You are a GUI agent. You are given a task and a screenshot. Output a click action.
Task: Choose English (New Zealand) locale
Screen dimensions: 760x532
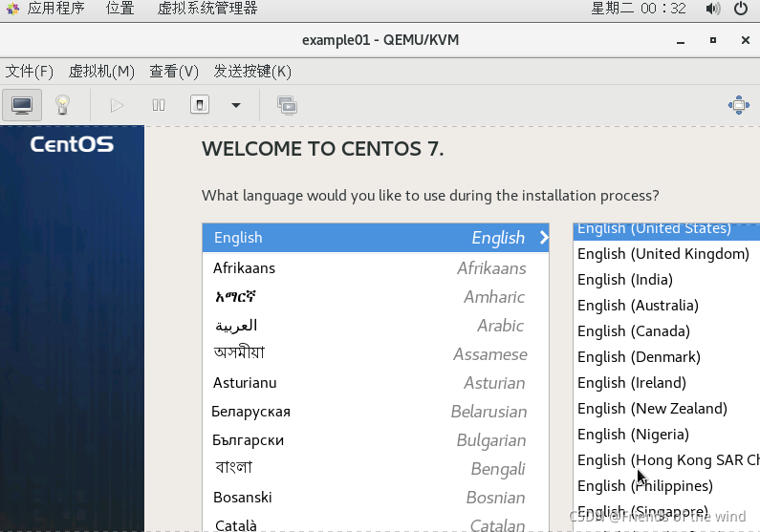pos(667,409)
